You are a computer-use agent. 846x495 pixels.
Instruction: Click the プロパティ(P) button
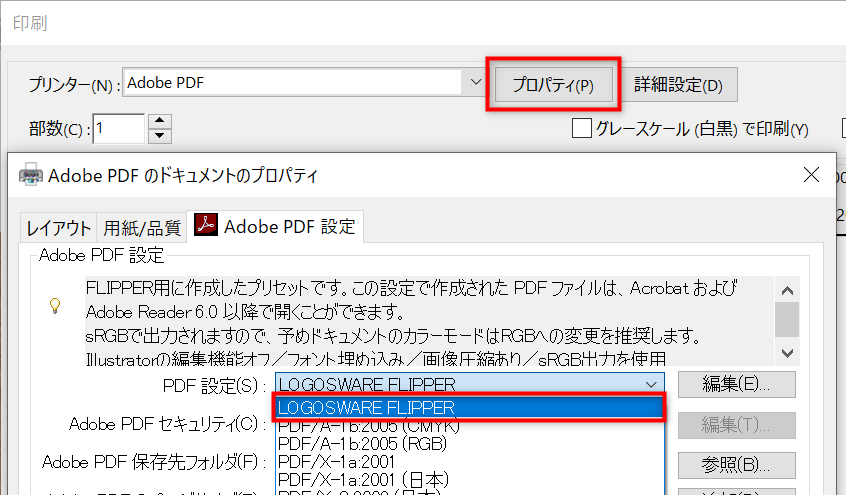click(553, 85)
